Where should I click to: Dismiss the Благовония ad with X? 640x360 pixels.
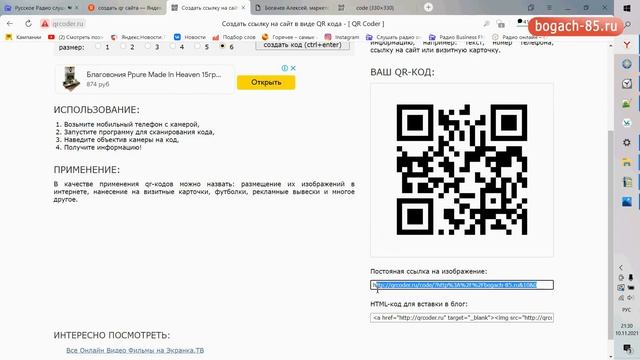[x=293, y=68]
